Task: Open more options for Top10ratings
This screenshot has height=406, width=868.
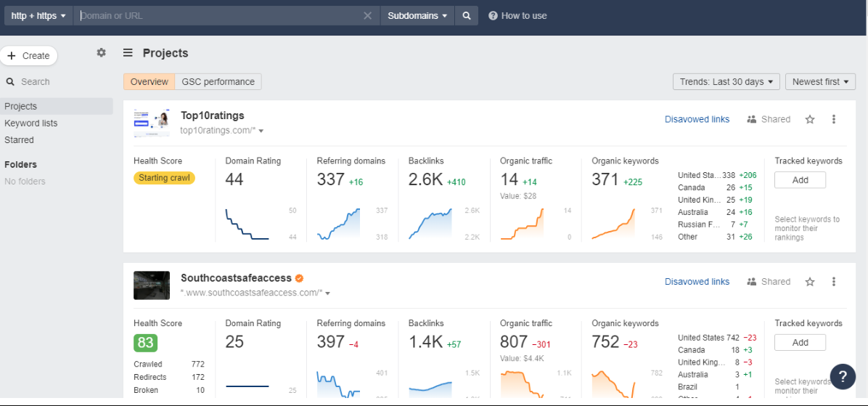Action: 834,119
